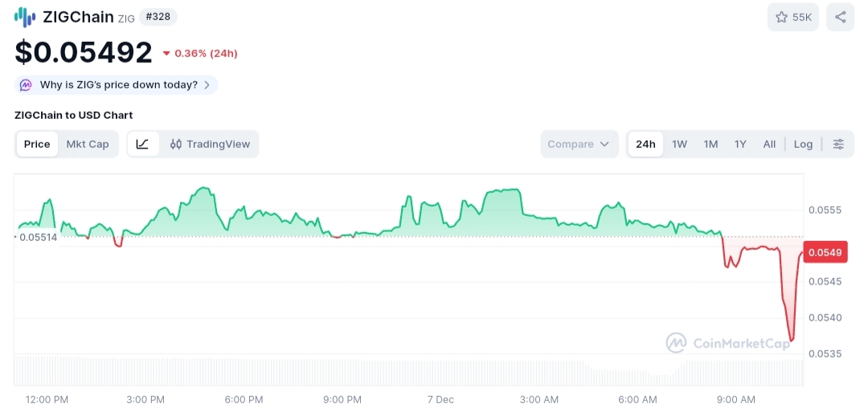This screenshot has width=868, height=408.
Task: Click the AI chat bubble icon
Action: click(x=26, y=85)
